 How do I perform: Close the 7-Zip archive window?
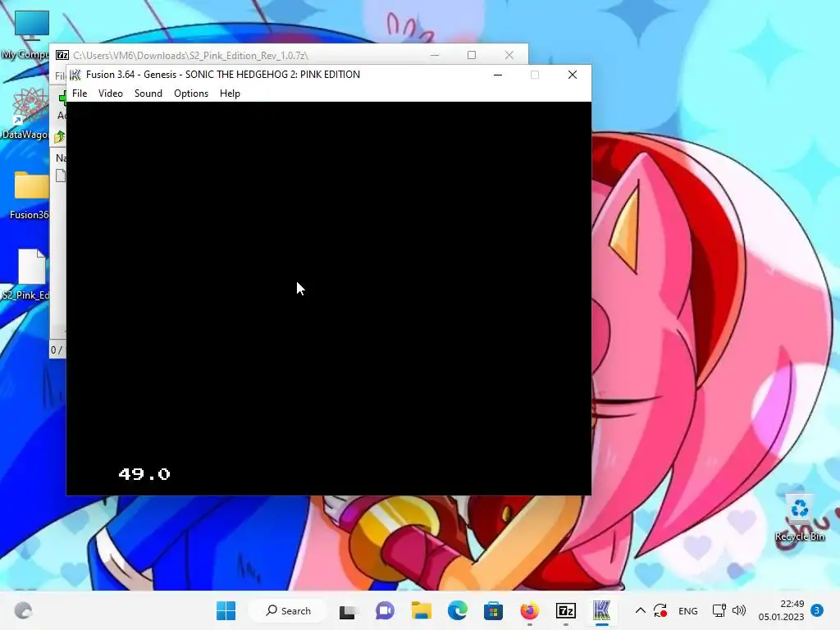(509, 55)
